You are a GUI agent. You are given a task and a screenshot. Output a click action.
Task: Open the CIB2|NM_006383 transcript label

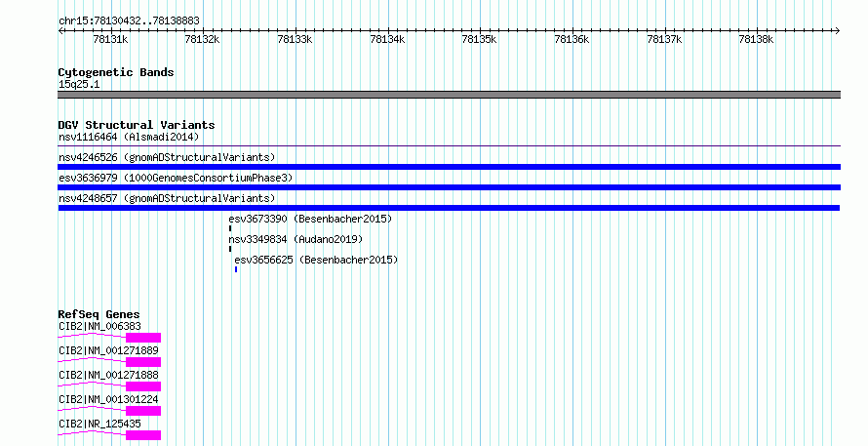pos(99,326)
